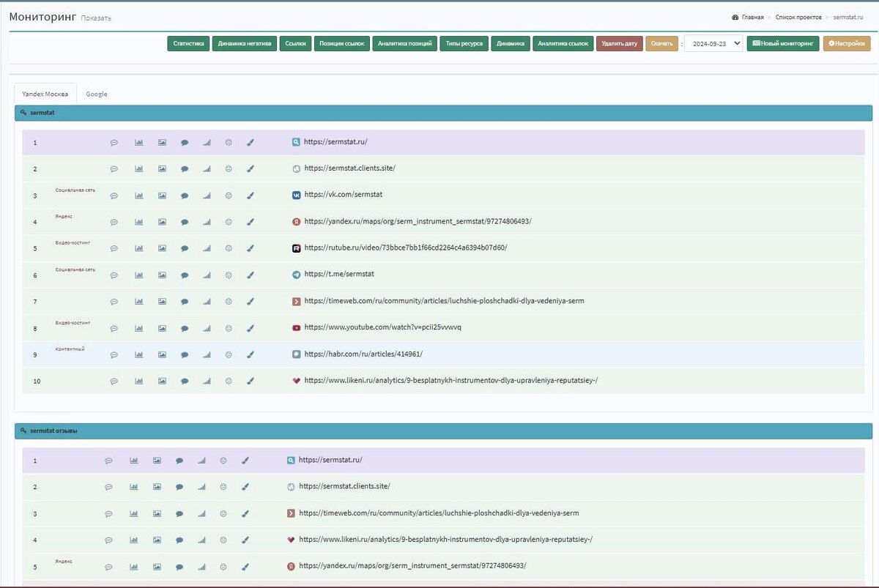Click the Динамика button

coord(511,44)
